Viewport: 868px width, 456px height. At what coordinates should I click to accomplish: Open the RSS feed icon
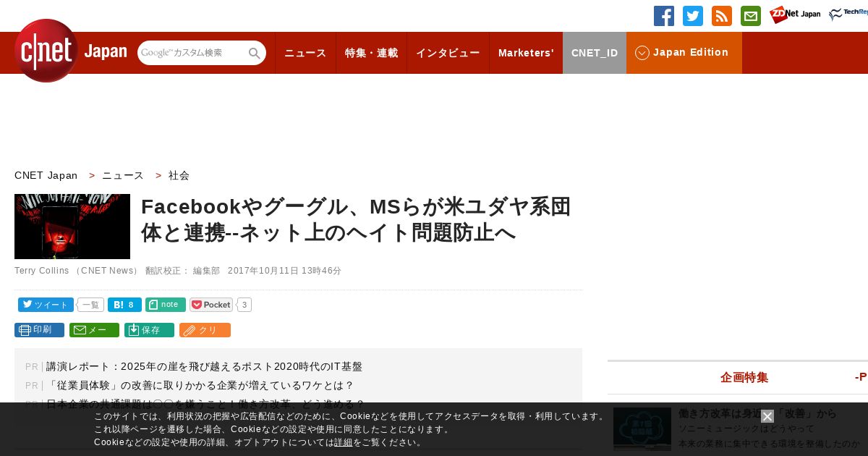click(722, 16)
